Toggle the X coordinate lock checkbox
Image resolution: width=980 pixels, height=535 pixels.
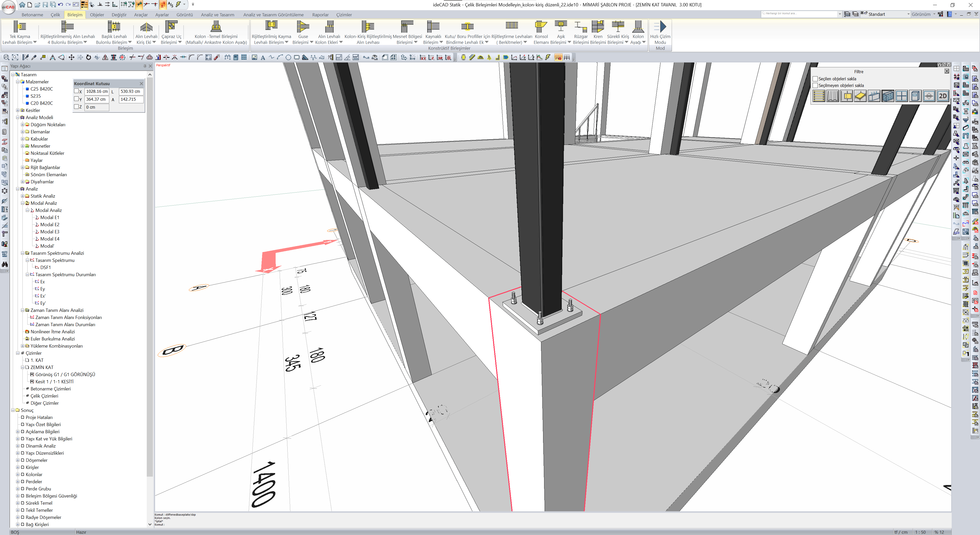click(x=76, y=91)
